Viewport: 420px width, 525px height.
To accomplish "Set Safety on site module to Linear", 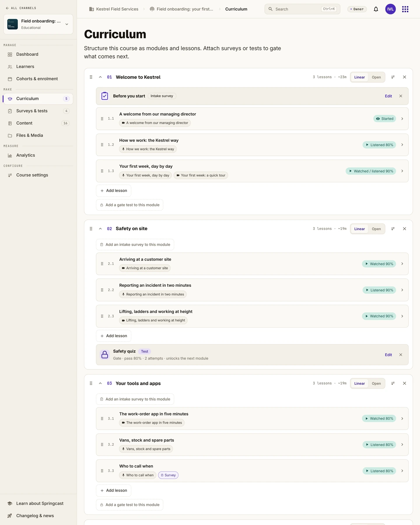I will tap(360, 229).
